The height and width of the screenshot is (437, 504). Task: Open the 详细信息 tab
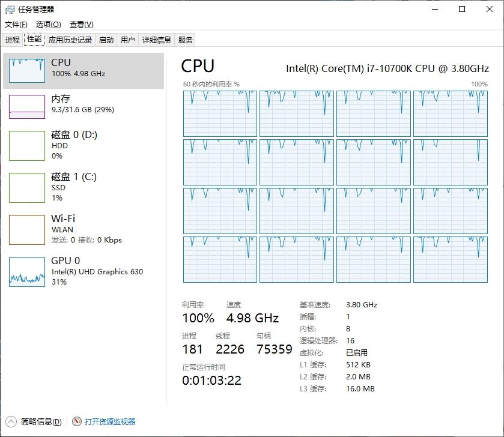coord(156,40)
